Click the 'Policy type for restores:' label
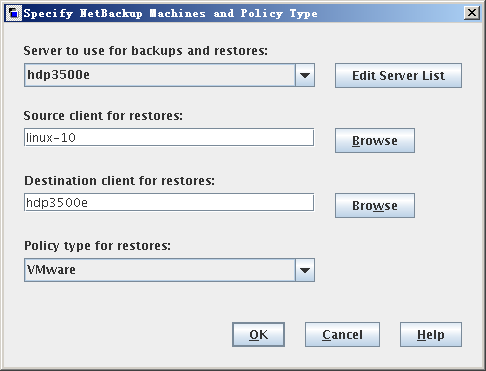Viewport: 486px width, 371px height. coord(97,246)
